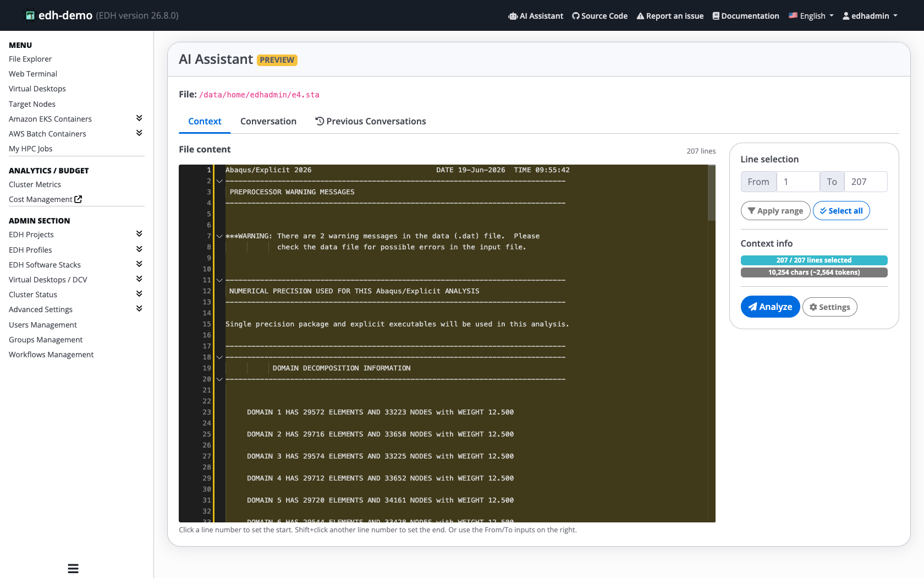Open Groups Management
Screen dimensions: 924x578
tap(46, 340)
